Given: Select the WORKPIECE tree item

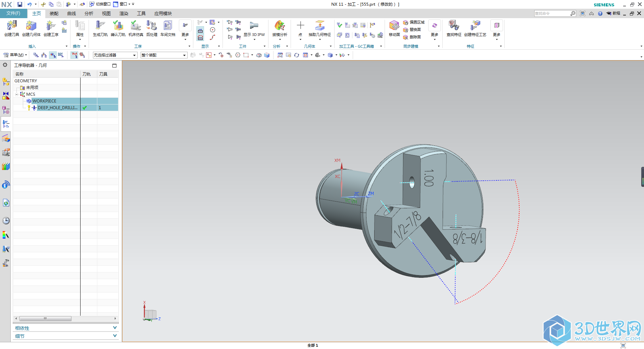Looking at the screenshot, I should point(44,101).
